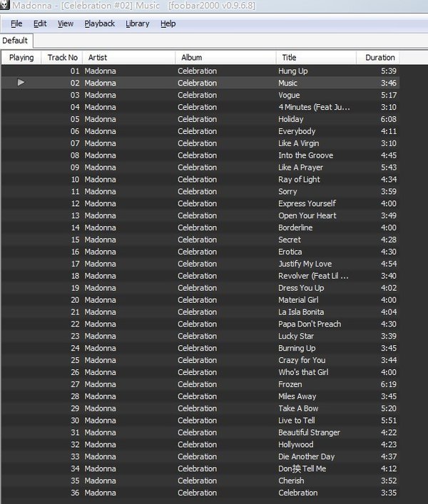The width and height of the screenshot is (428, 504).
Task: Open the Playback menu
Action: pyautogui.click(x=99, y=24)
